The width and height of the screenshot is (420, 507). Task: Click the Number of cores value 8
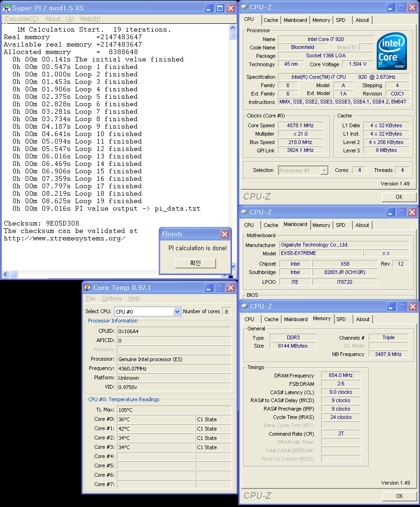[x=226, y=312]
